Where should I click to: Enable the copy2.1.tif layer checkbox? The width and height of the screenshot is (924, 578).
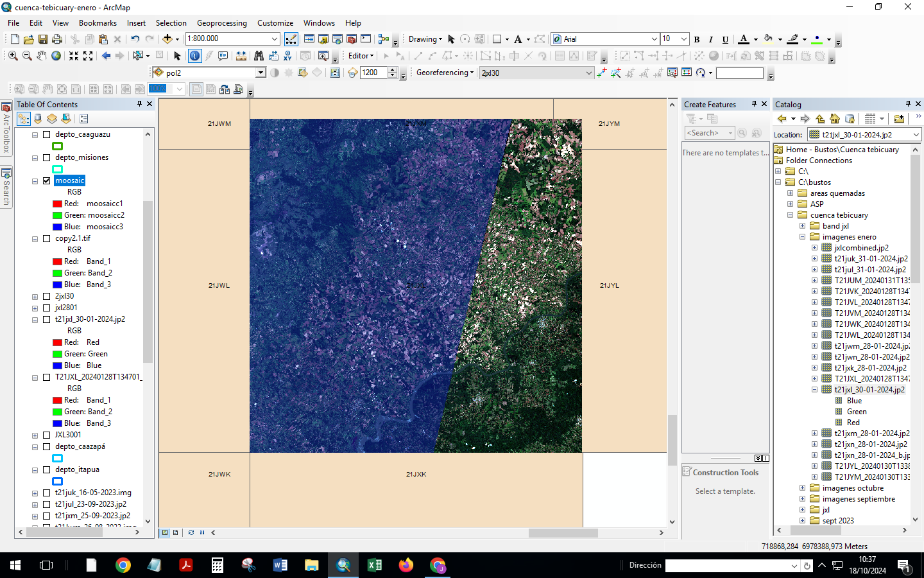coord(46,238)
